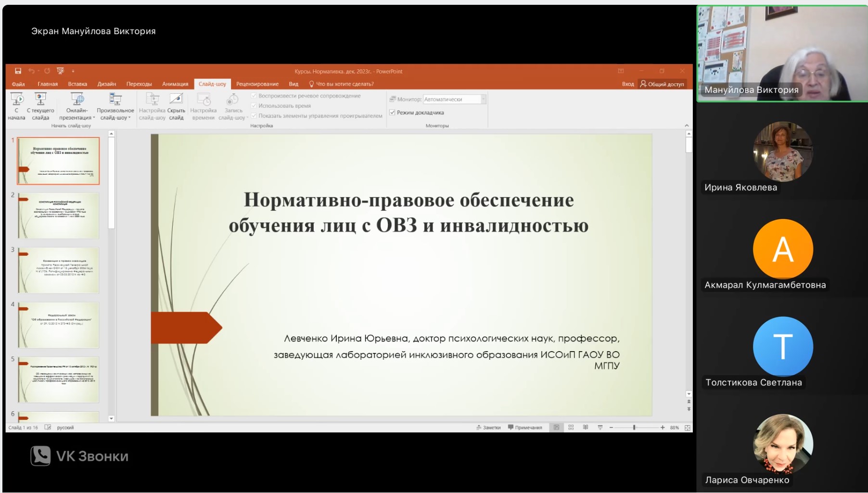Switch to the Рецензирование tab
The image size is (868, 493).
[x=257, y=84]
